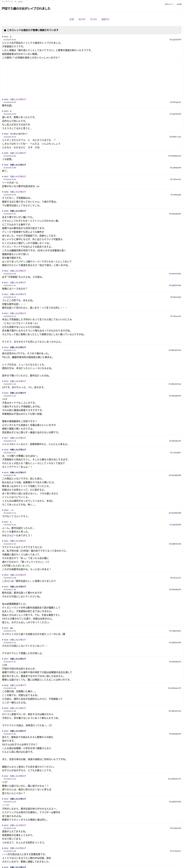
Task: Open the >>1 anchor in post 0034
Action: (5, 854)
